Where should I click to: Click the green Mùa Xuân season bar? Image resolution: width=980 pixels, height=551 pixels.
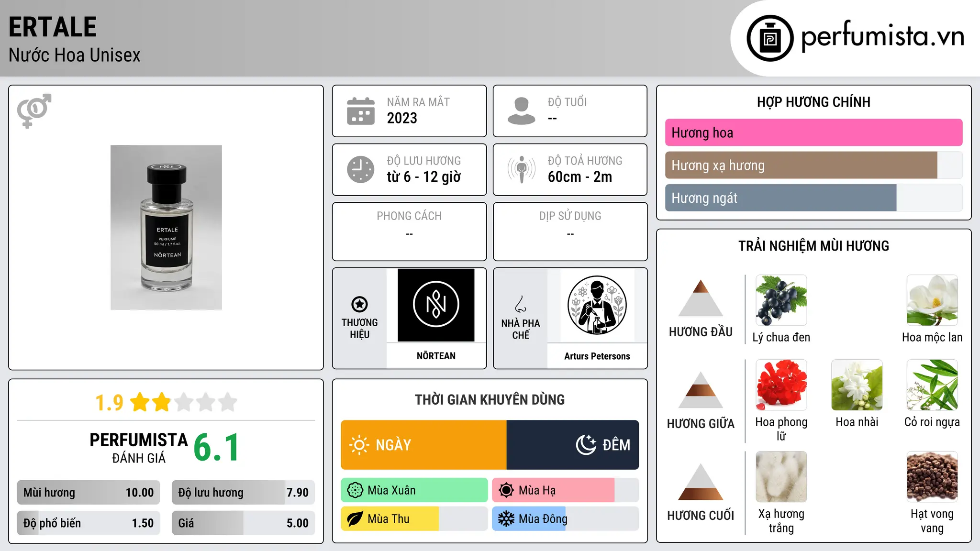pyautogui.click(x=414, y=490)
